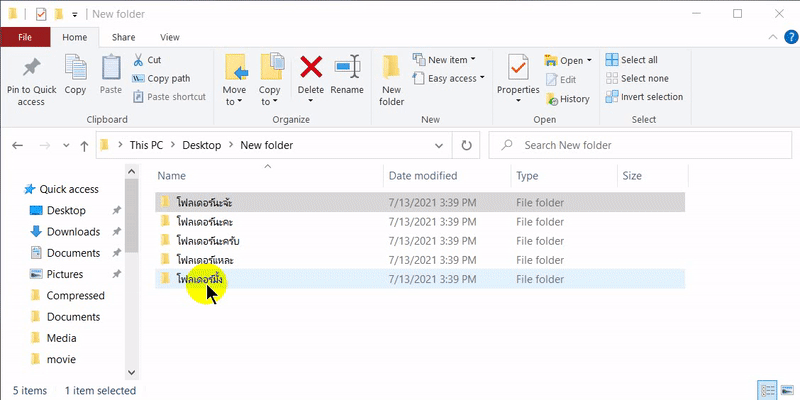Sort by Date modified column
The width and height of the screenshot is (800, 400).
[x=423, y=176]
